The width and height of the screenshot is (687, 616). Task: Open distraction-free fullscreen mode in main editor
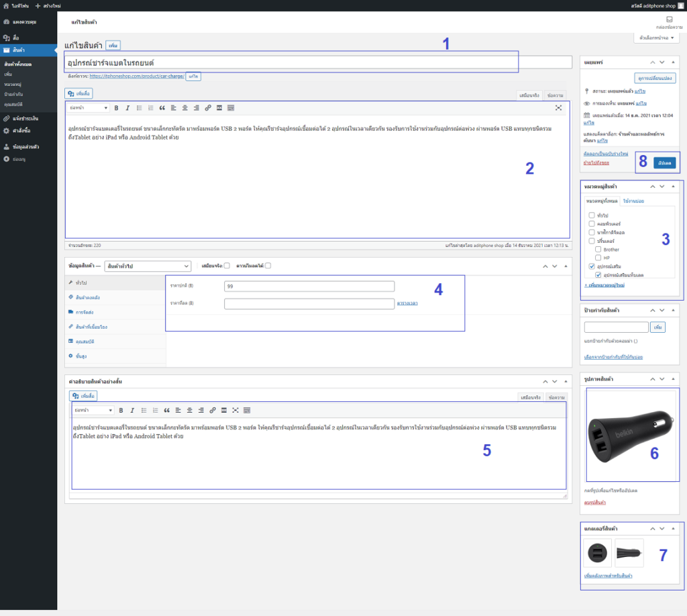[559, 108]
